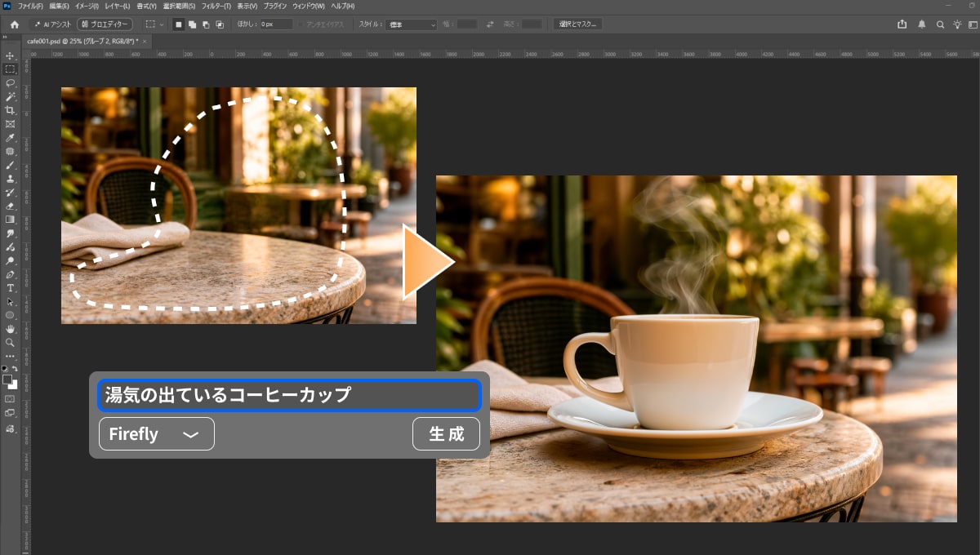Open the search magnifier at top right
Image resolution: width=980 pixels, height=555 pixels.
[940, 24]
